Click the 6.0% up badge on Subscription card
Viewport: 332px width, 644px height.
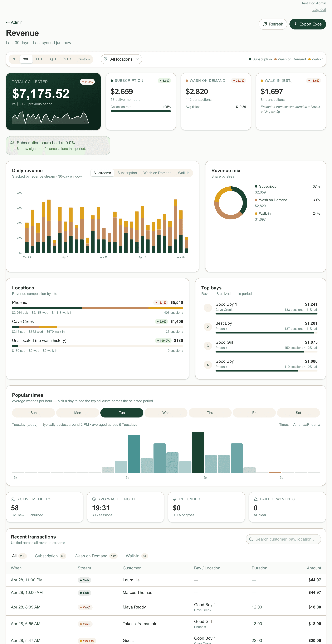pos(164,80)
